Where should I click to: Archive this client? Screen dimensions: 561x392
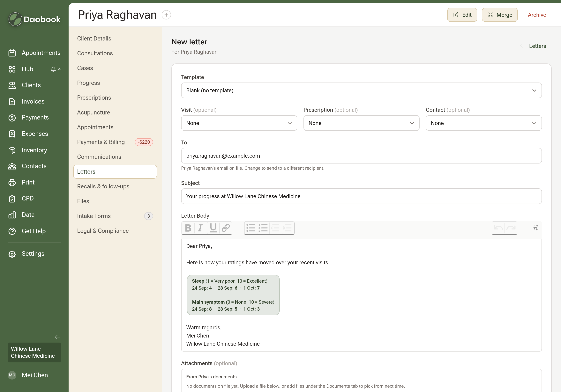pyautogui.click(x=537, y=15)
